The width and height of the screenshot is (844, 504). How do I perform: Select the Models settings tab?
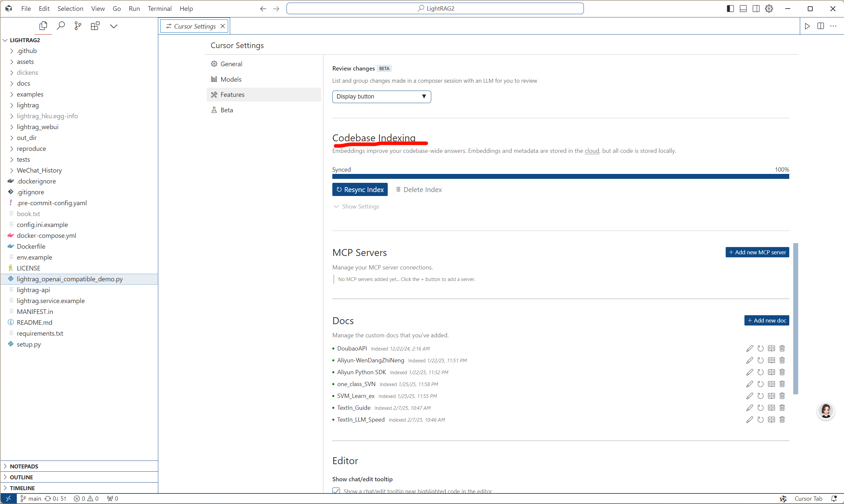click(231, 79)
